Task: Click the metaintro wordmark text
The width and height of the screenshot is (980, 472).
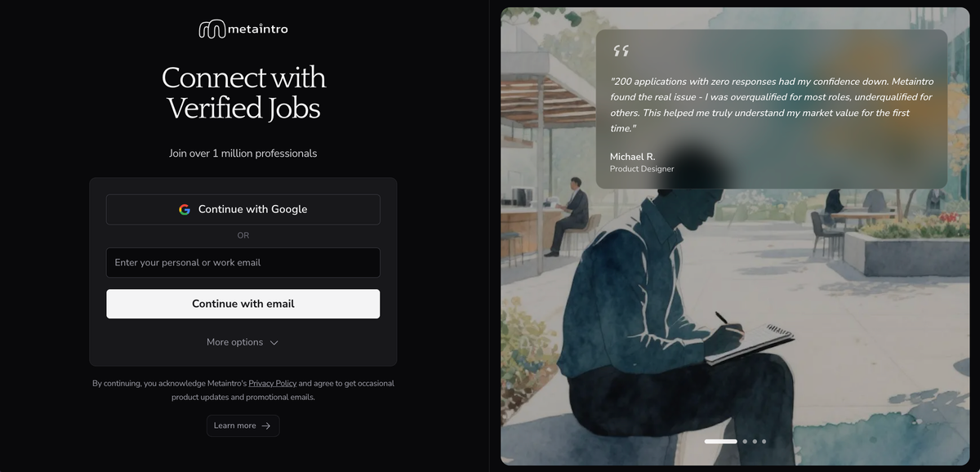Action: click(x=257, y=29)
